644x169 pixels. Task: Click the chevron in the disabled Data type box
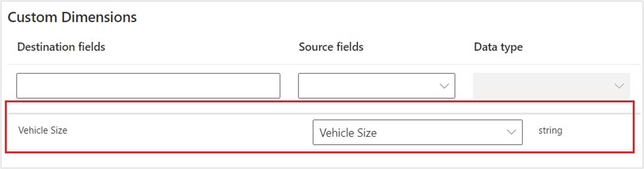[x=619, y=86]
